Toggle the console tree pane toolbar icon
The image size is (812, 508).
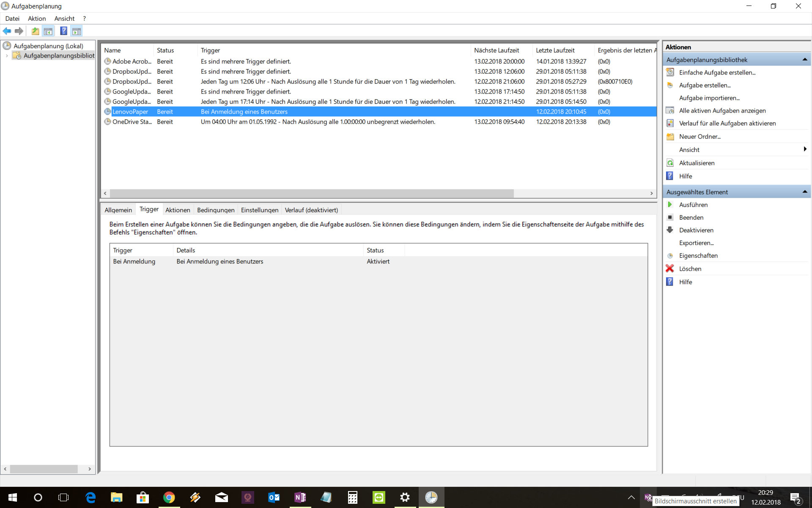pyautogui.click(x=48, y=31)
